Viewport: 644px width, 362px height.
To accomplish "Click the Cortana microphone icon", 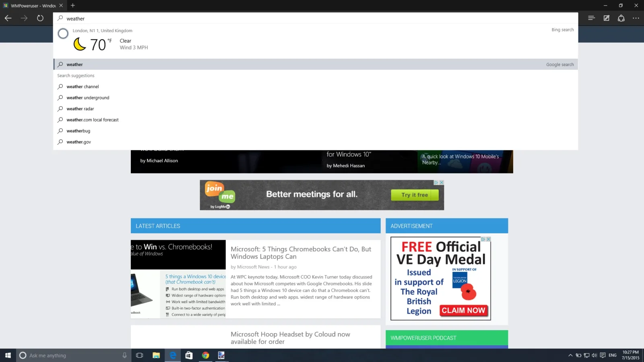I will pos(124,356).
